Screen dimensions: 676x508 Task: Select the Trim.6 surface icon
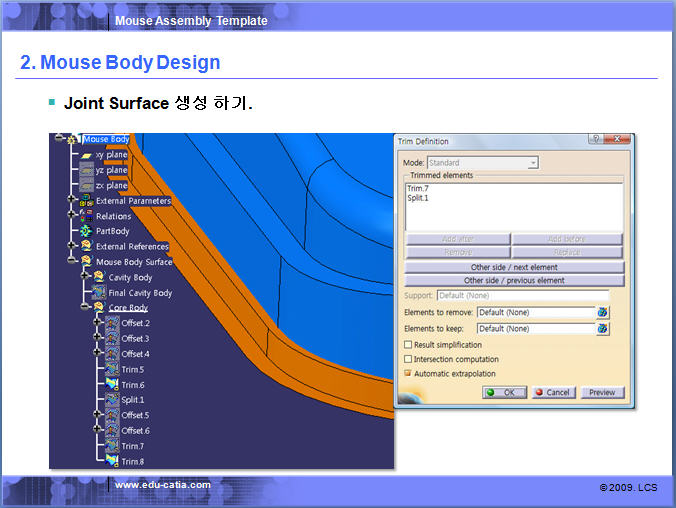[110, 384]
